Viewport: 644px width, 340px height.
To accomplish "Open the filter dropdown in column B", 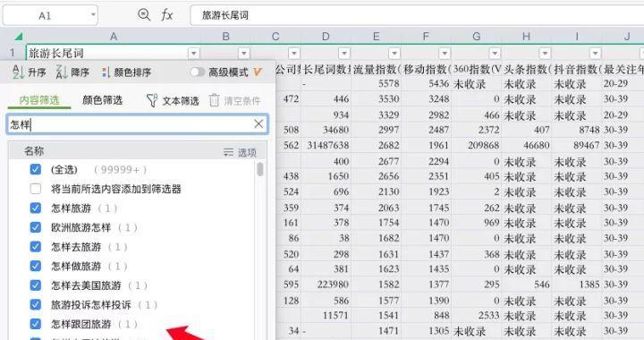I will point(244,53).
